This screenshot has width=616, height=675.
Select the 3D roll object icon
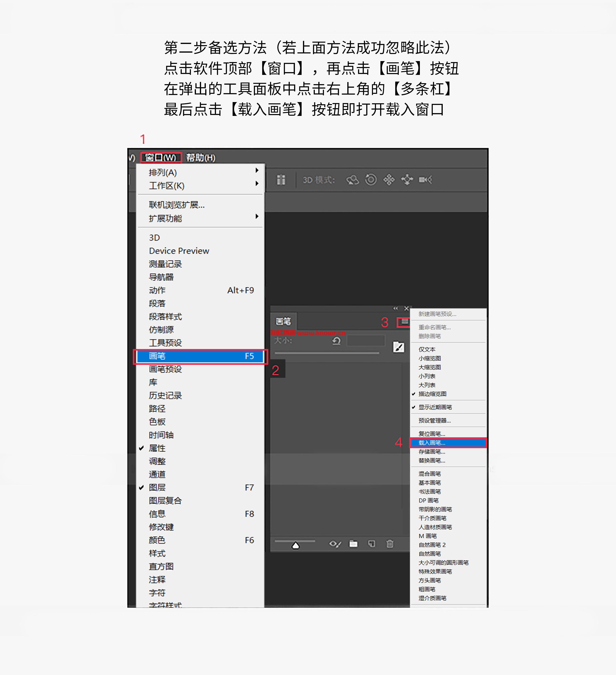click(x=371, y=180)
